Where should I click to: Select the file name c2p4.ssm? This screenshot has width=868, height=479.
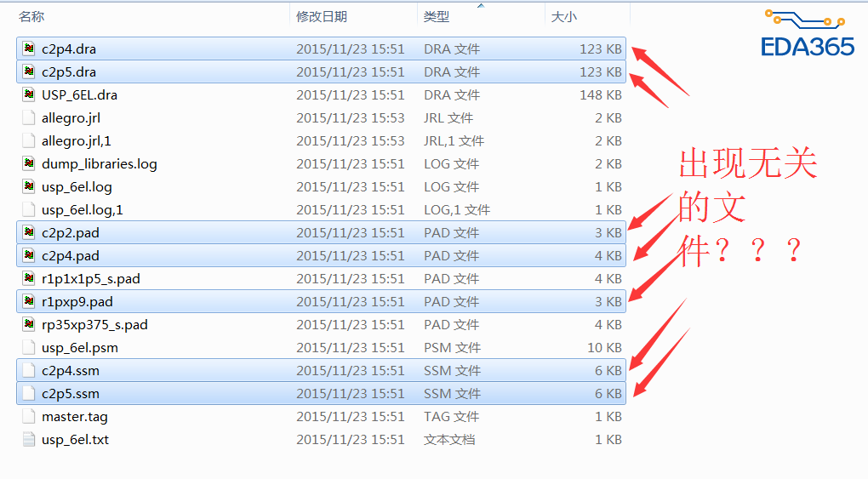tap(71, 370)
